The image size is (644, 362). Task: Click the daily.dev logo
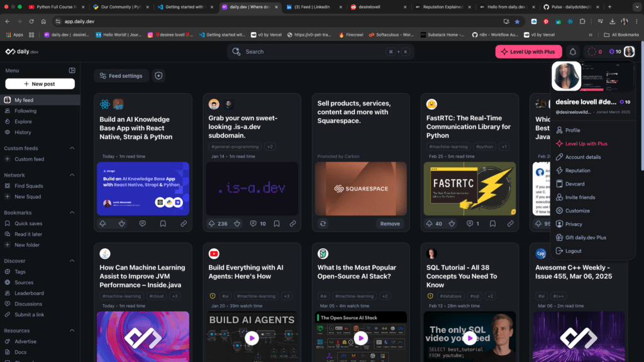pyautogui.click(x=22, y=52)
